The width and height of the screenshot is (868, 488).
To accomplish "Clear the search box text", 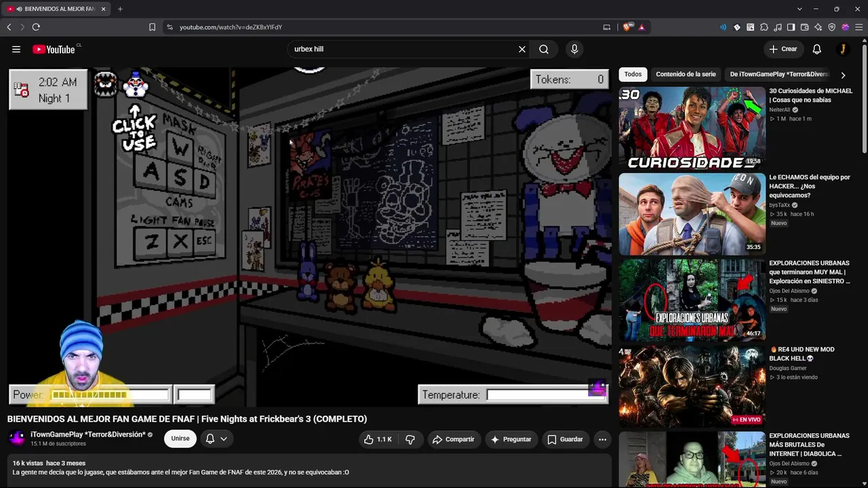I will (522, 49).
